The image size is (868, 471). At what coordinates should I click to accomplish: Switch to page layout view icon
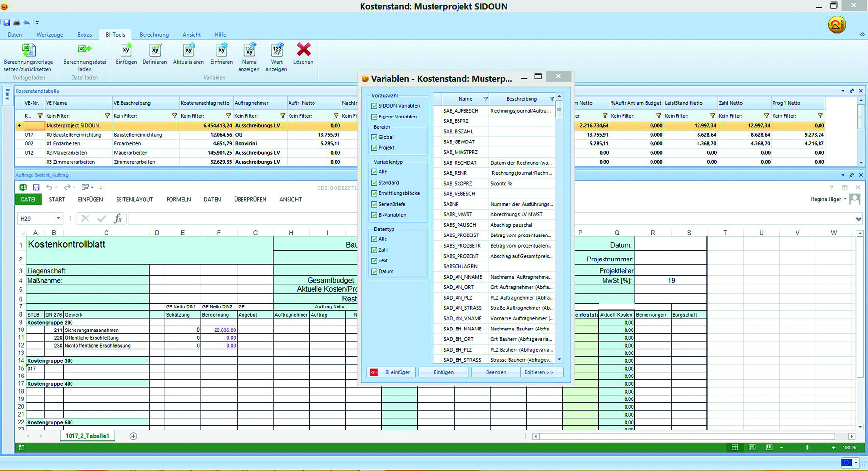(752, 447)
